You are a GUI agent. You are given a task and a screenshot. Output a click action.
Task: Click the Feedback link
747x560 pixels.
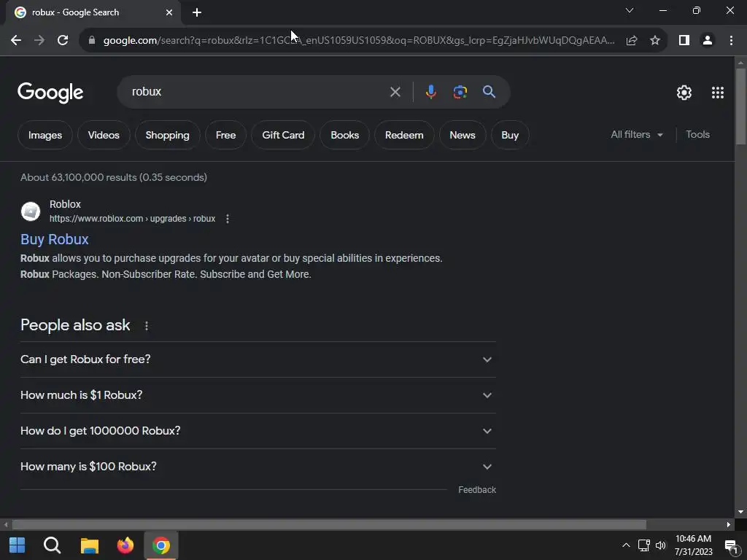[x=477, y=490]
